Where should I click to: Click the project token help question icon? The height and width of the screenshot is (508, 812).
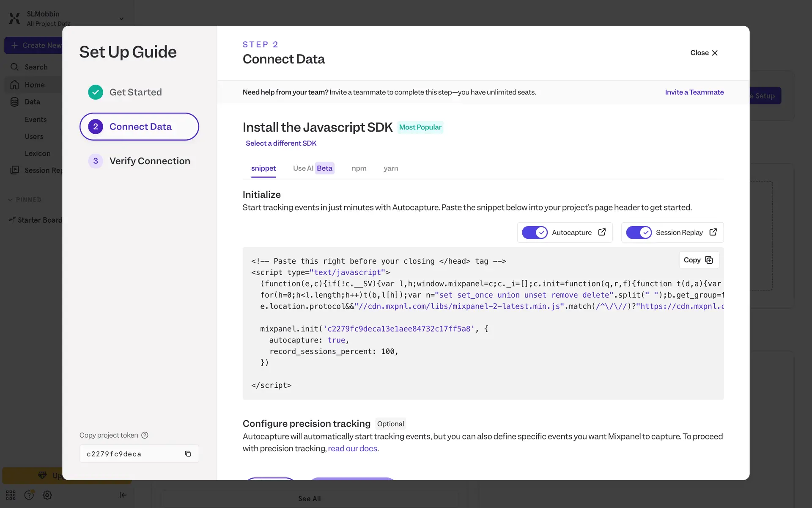click(145, 435)
